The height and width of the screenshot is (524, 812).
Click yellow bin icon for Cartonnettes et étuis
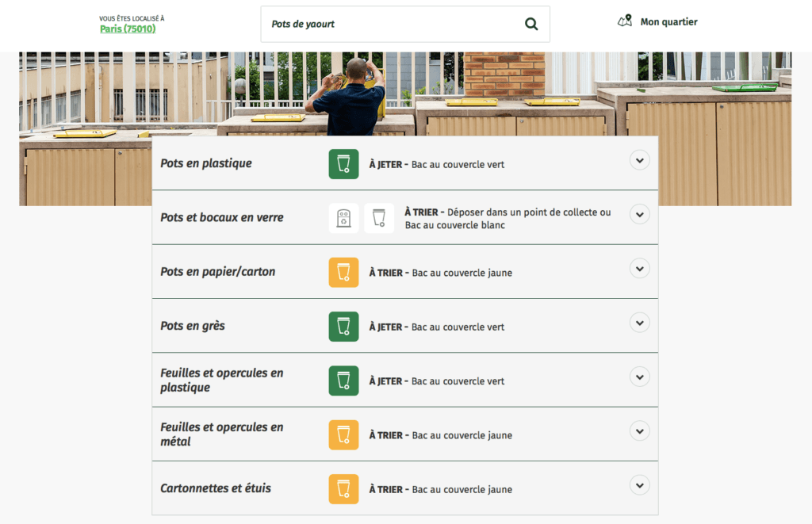point(343,489)
